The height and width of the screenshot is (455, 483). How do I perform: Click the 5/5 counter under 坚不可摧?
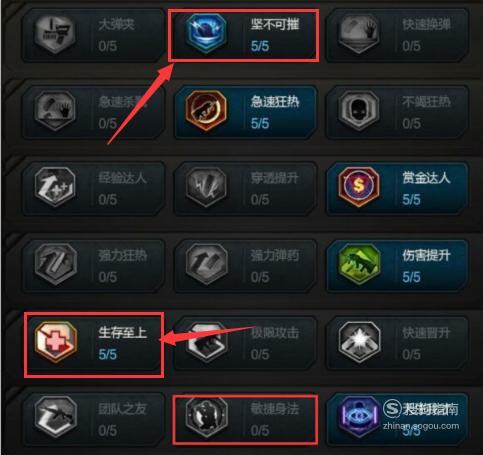(260, 46)
